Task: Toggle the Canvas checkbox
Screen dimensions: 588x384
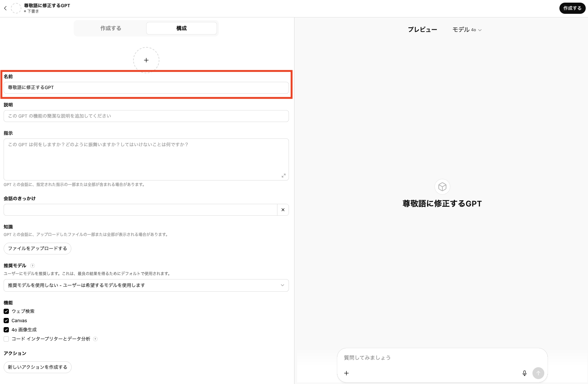Action: pyautogui.click(x=6, y=321)
